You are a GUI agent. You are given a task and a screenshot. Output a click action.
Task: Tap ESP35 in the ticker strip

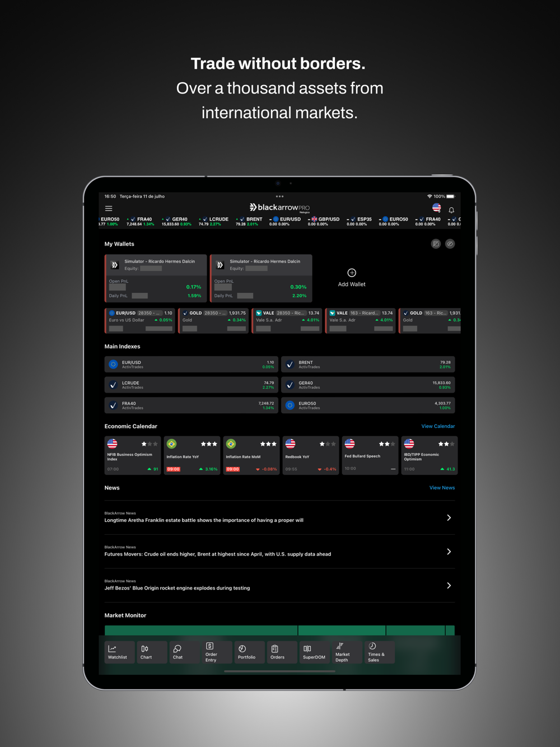359,221
